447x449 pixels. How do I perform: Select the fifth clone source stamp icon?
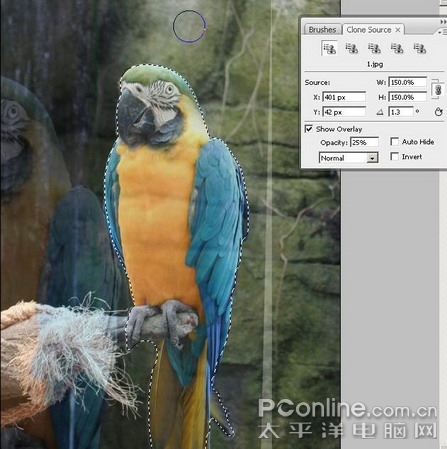[x=420, y=48]
